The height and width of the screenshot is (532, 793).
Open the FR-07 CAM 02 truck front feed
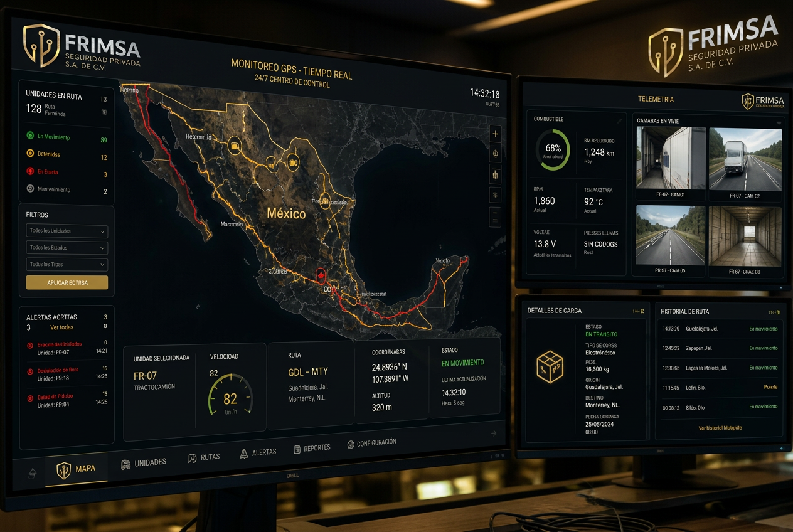point(745,160)
